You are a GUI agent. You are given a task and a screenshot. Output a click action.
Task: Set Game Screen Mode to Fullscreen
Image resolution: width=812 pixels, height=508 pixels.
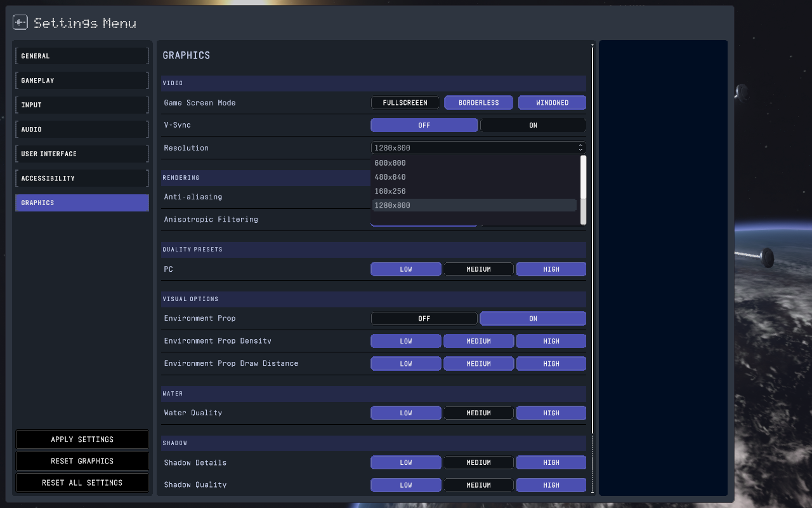click(405, 103)
